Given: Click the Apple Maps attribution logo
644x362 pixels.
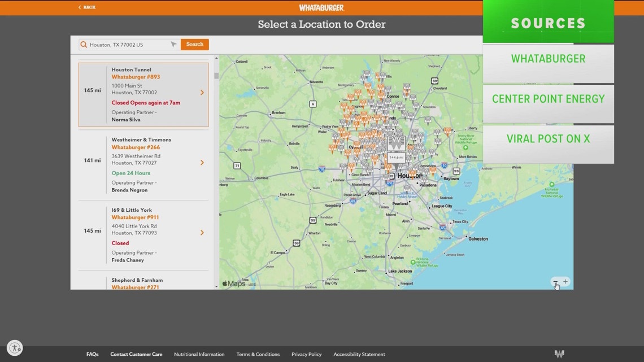Looking at the screenshot, I should (x=233, y=284).
